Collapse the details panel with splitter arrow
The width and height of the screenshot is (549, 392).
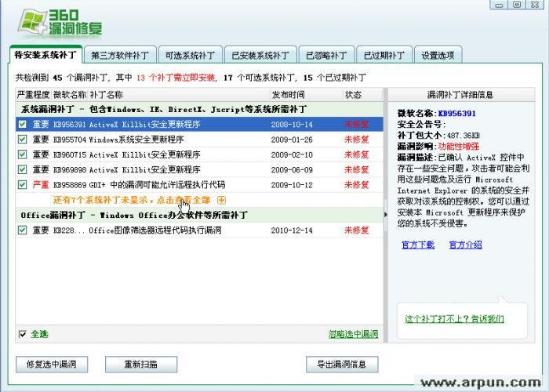[x=384, y=214]
